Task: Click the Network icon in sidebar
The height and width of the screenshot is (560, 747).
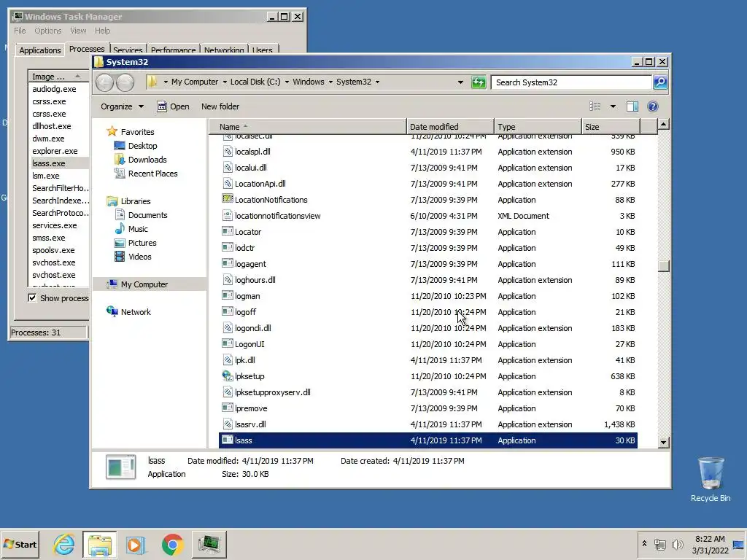Action: click(x=112, y=311)
